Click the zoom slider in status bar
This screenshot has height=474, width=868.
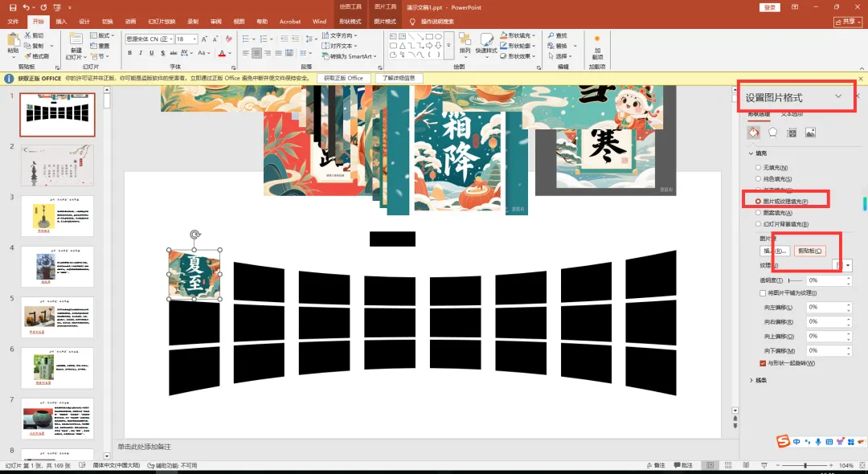point(805,465)
